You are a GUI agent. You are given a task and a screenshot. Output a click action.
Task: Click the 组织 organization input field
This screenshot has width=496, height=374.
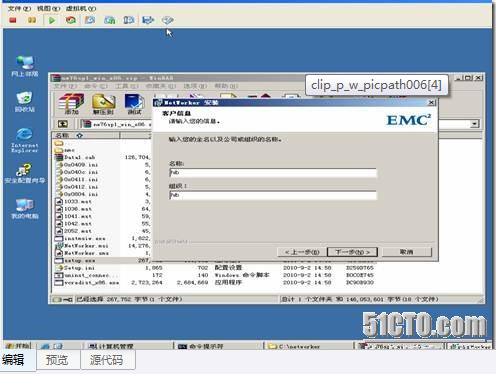[273, 195]
